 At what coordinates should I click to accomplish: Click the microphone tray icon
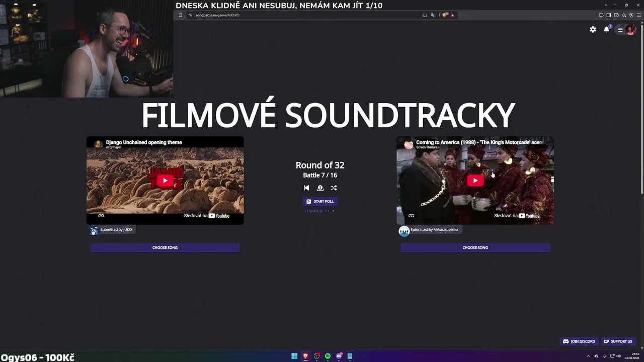[604, 356]
